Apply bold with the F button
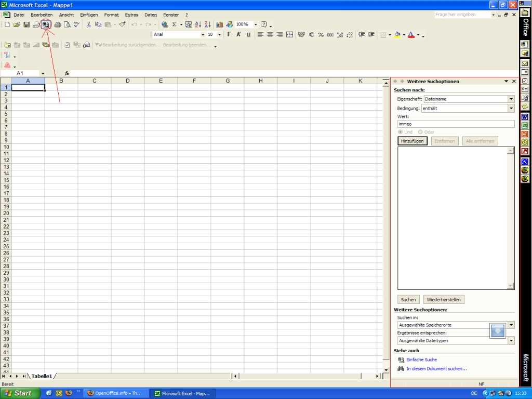532x399 pixels. (x=229, y=35)
